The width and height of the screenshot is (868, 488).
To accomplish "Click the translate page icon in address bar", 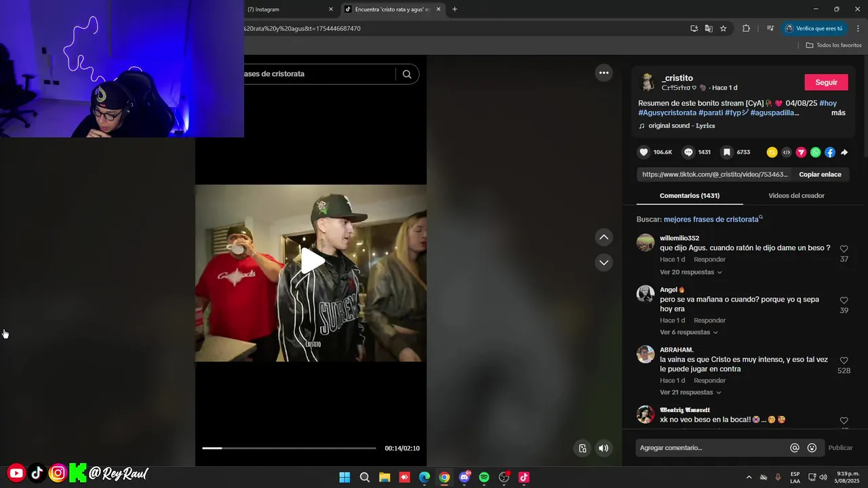I will click(x=709, y=28).
